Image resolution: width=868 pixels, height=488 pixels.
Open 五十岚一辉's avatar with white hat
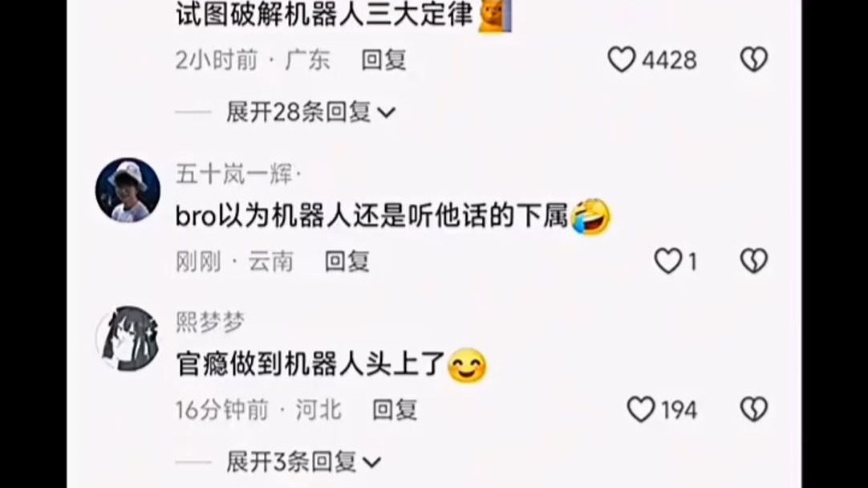click(128, 190)
